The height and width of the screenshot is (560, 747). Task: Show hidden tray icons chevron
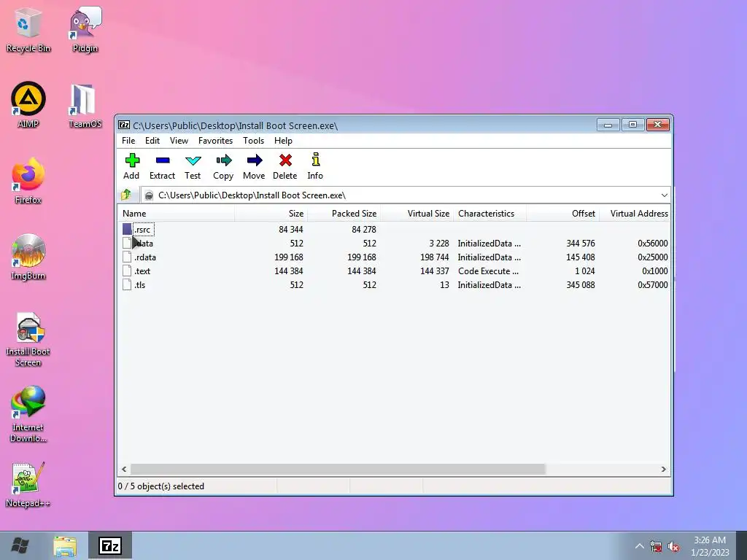639,546
